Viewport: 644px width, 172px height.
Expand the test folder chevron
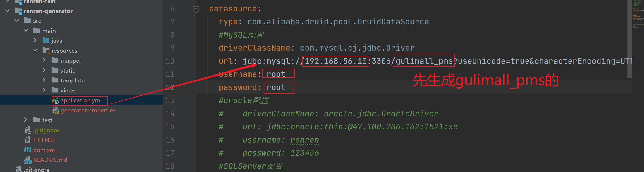(26, 120)
